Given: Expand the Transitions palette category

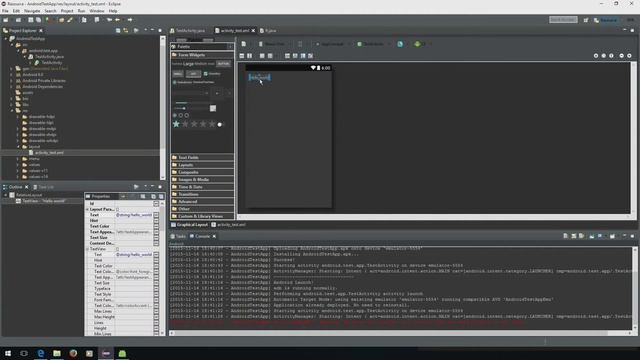Looking at the screenshot, I should [202, 194].
